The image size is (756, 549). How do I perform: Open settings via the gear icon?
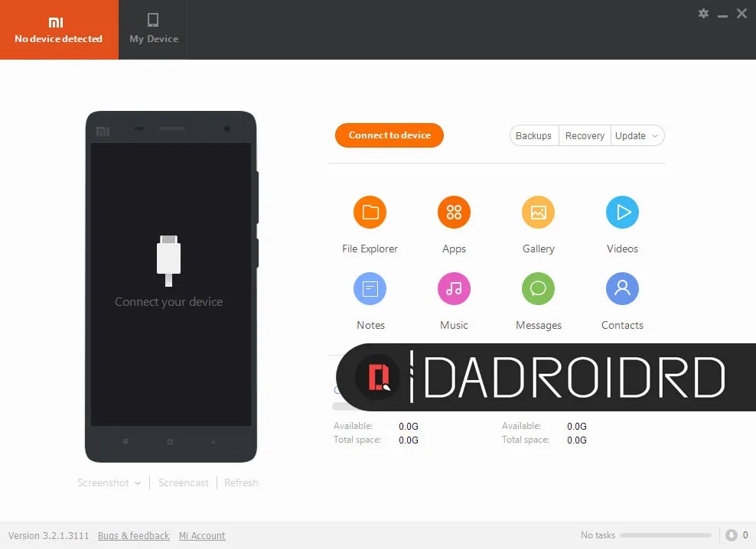coord(703,14)
